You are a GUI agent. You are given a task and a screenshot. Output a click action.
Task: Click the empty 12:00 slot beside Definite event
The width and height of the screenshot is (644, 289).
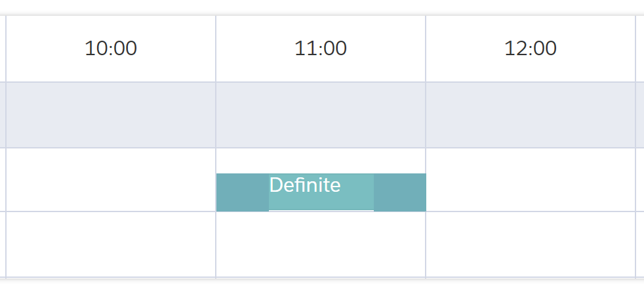point(531,180)
